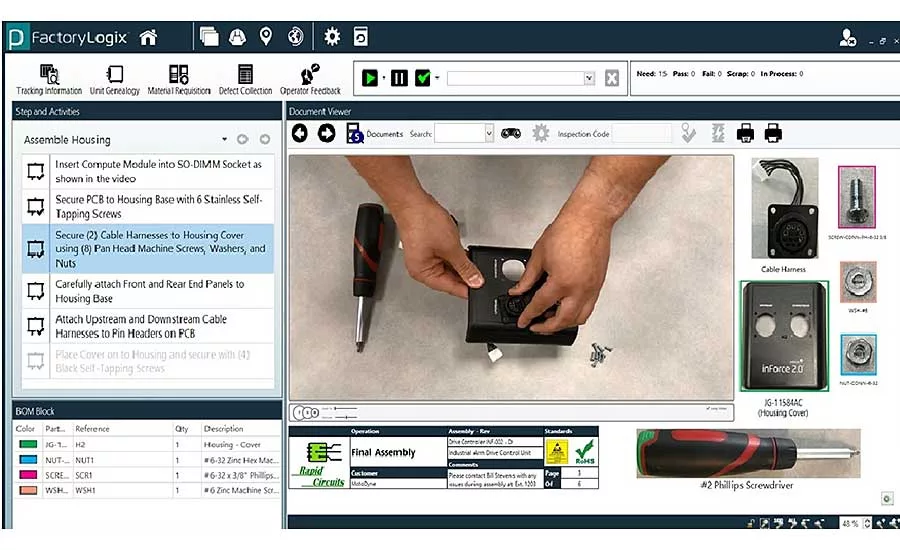Open the stacked windows icon in header
The image size is (900, 550).
tap(209, 37)
